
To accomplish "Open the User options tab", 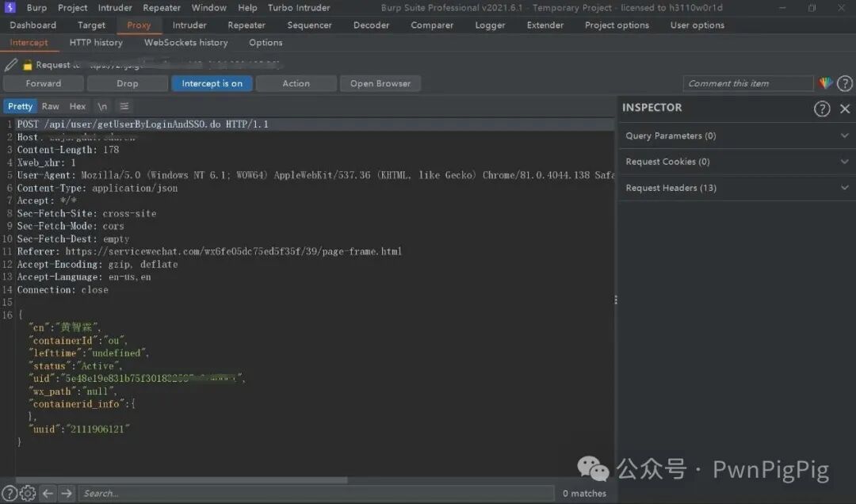I will coord(697,25).
